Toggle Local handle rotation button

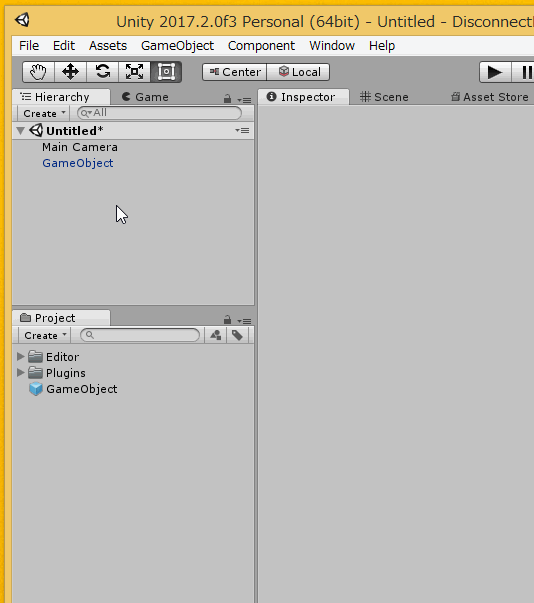[x=298, y=72]
